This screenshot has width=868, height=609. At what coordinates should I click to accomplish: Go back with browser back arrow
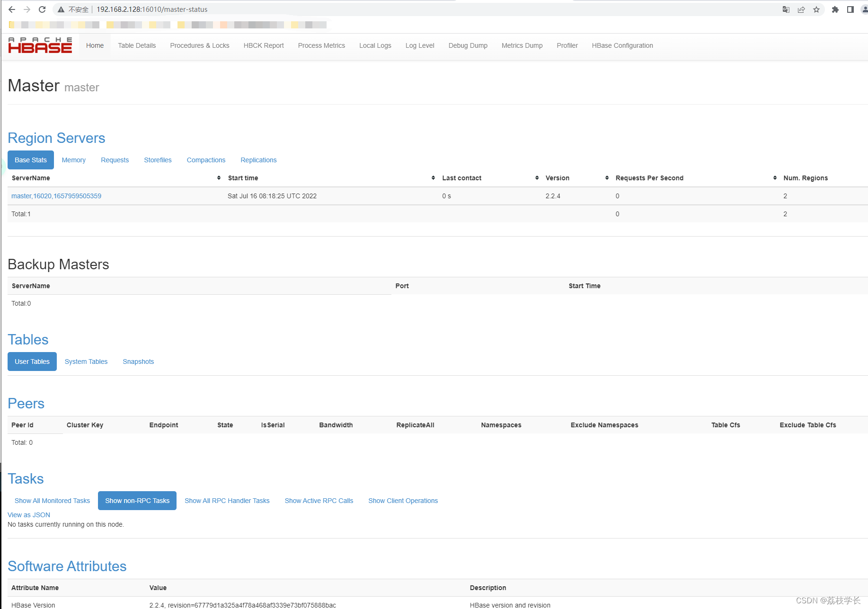tap(12, 9)
